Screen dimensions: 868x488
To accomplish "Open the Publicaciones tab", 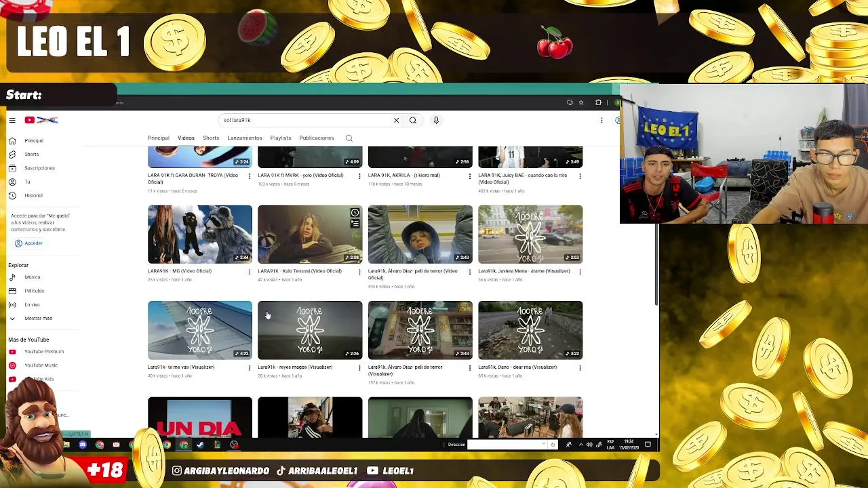I will click(317, 138).
